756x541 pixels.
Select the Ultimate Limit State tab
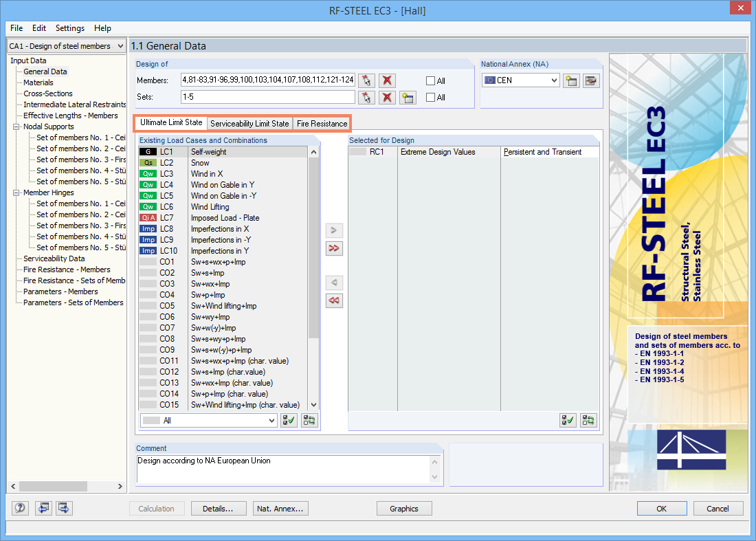[x=171, y=123]
